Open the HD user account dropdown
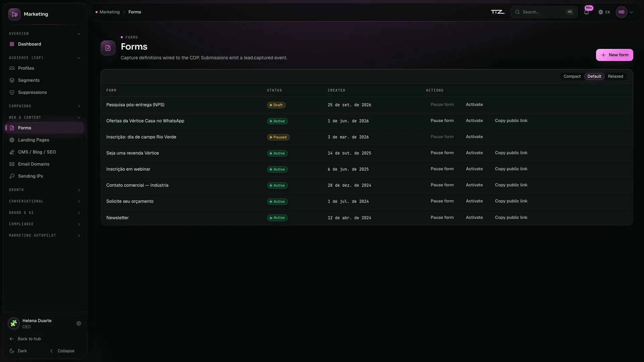This screenshot has width=644, height=362. click(x=625, y=12)
